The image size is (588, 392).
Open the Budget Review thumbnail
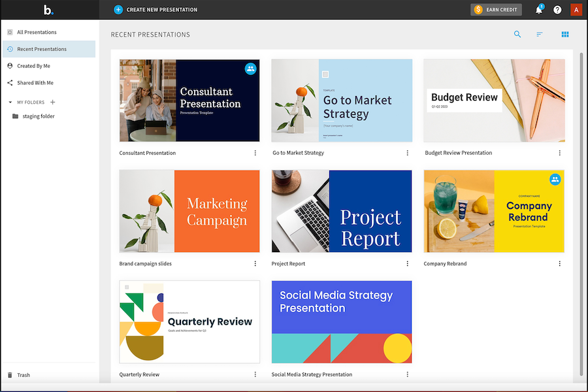[495, 101]
